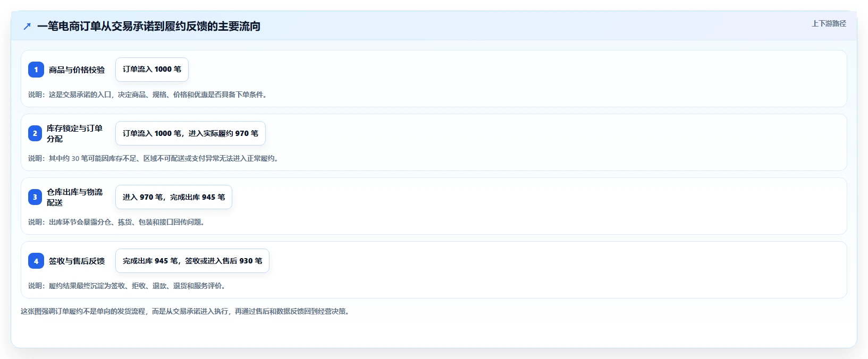Click the 库存锁定与订单分配 step label

(x=75, y=133)
